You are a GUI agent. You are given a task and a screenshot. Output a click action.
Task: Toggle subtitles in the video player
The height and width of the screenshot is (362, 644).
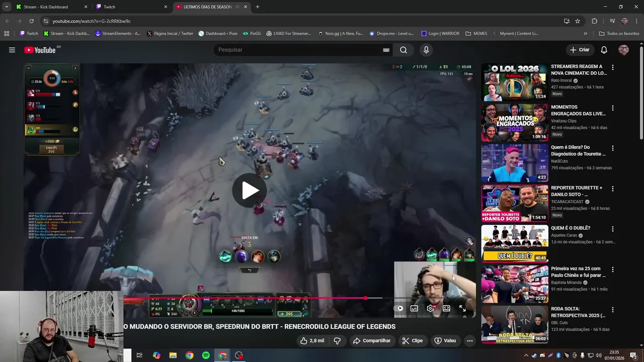coord(414,308)
